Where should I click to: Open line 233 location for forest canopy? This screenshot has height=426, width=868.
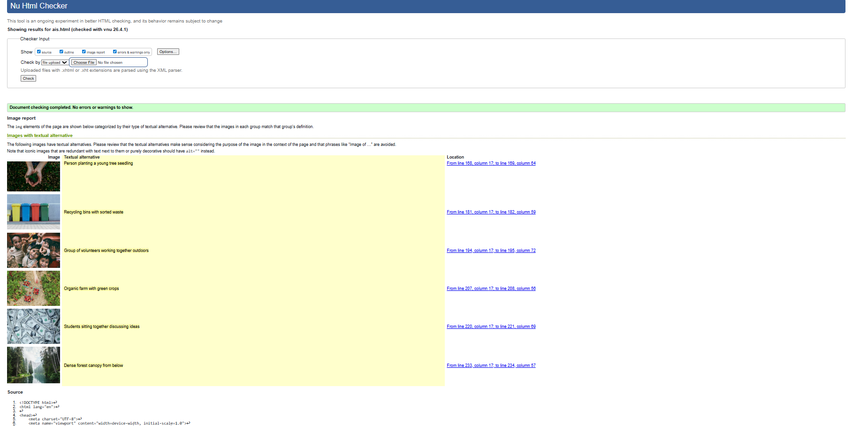coord(491,365)
